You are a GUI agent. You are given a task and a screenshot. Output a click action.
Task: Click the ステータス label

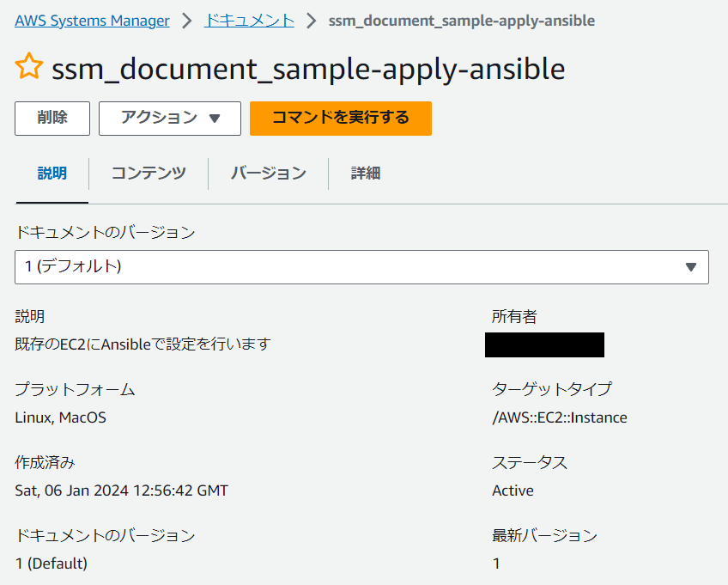click(530, 463)
